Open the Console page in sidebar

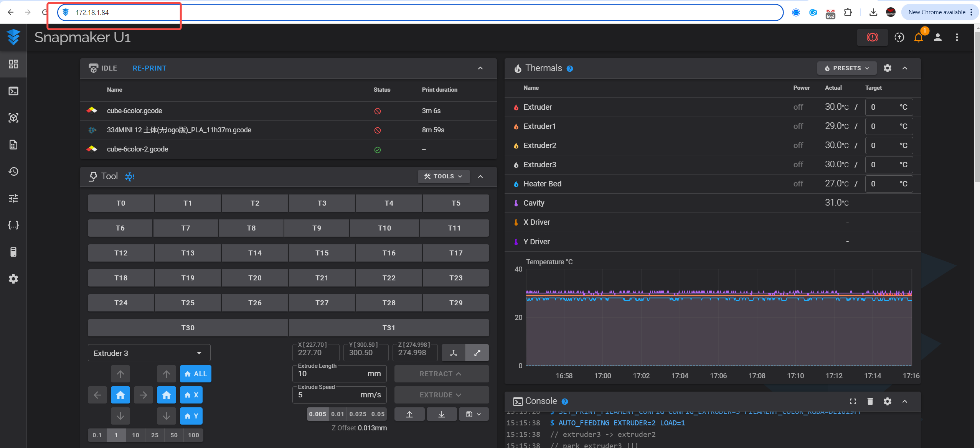(13, 91)
